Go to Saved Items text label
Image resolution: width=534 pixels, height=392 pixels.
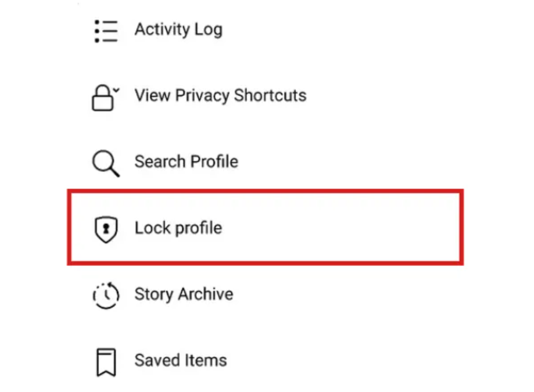[x=181, y=360]
